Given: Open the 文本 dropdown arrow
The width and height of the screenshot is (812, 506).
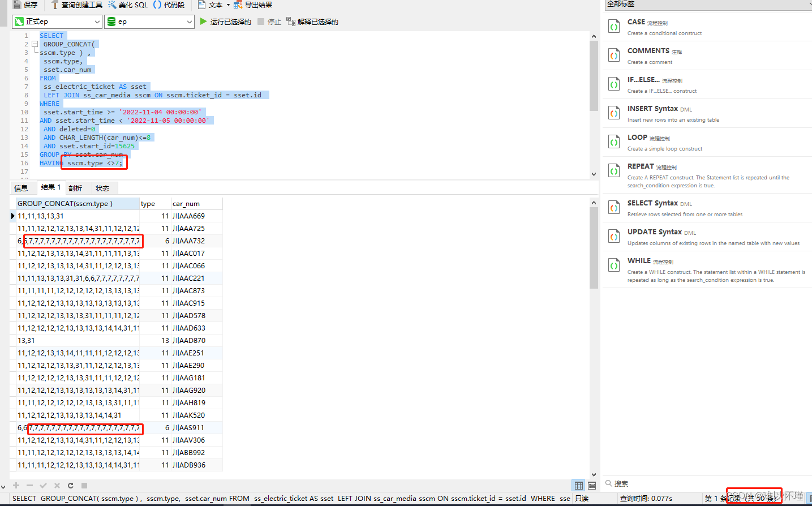Looking at the screenshot, I should click(228, 5).
